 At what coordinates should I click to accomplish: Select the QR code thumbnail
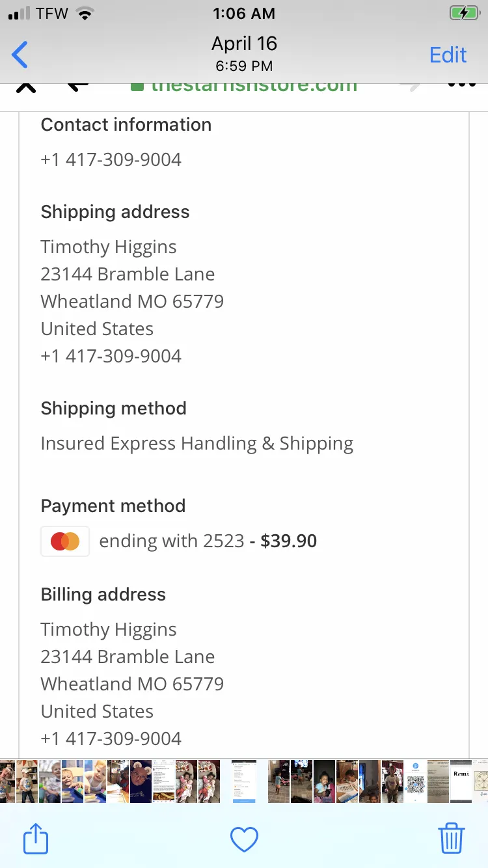click(416, 781)
